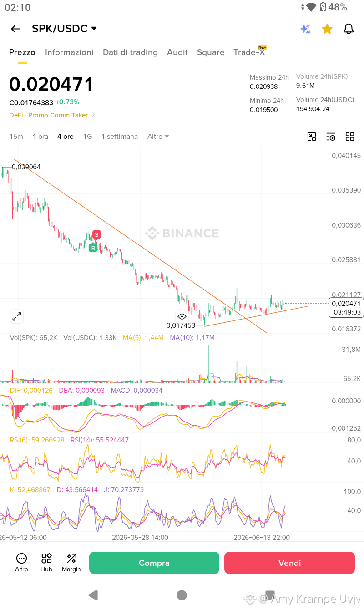Tap the Minimo 24h value 0.019500
Viewport: 364px width, 610px height.
[263, 110]
